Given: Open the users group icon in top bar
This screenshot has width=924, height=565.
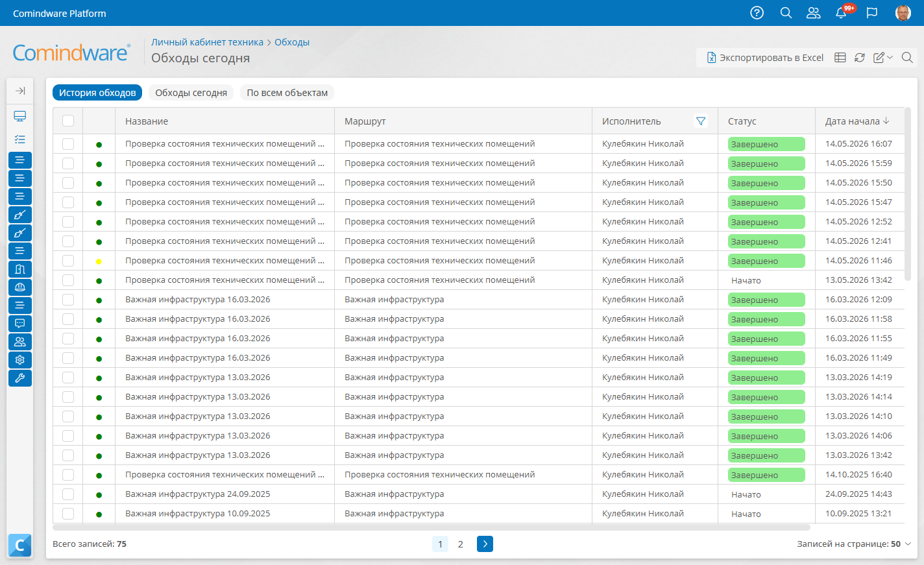Looking at the screenshot, I should pyautogui.click(x=813, y=13).
